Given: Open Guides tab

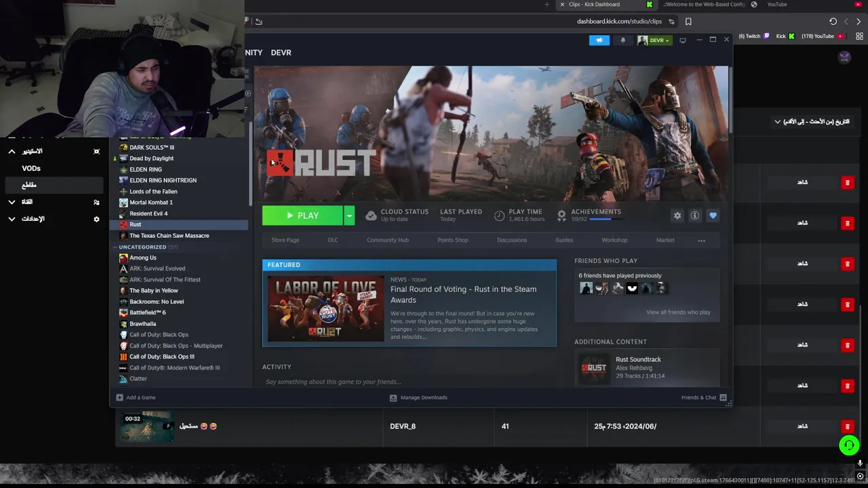Looking at the screenshot, I should [x=564, y=240].
